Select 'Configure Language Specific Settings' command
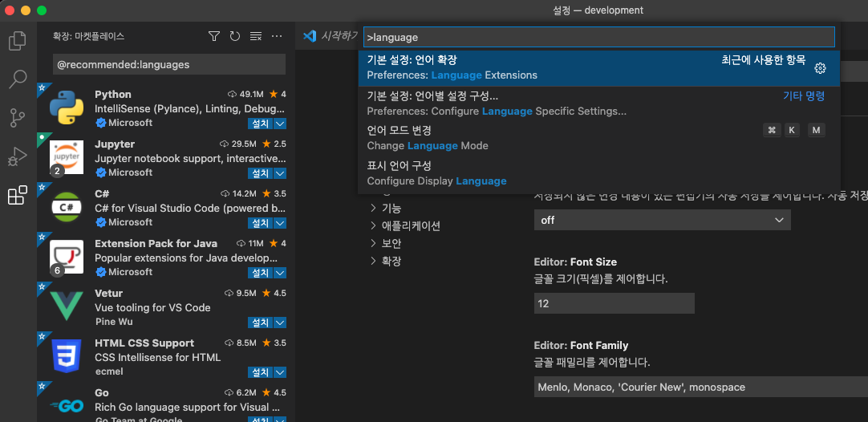This screenshot has height=422, width=868. 599,104
